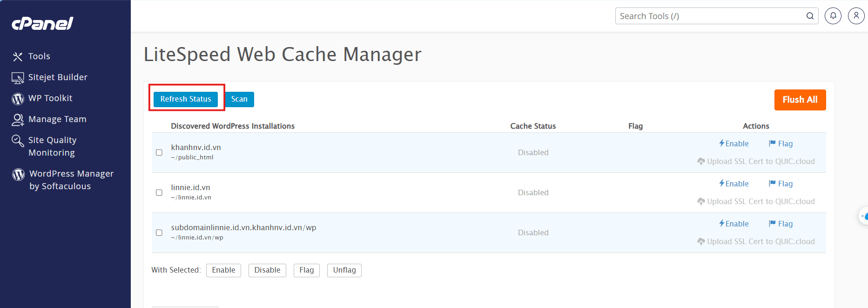
Task: Select the khanhnv.id.vn installation checkbox
Action: 159,152
